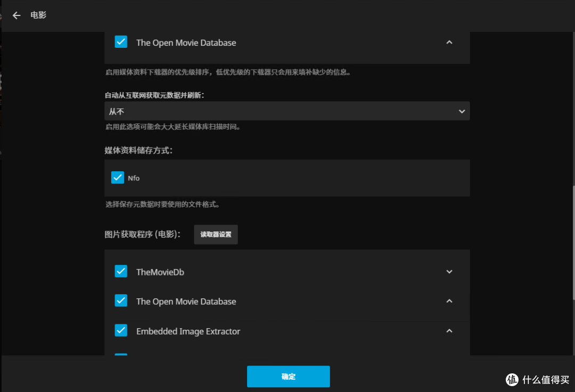Screen dimensions: 575x392
Task: Click the blue checkmark beside TheMovieDb
Action: tap(121, 271)
